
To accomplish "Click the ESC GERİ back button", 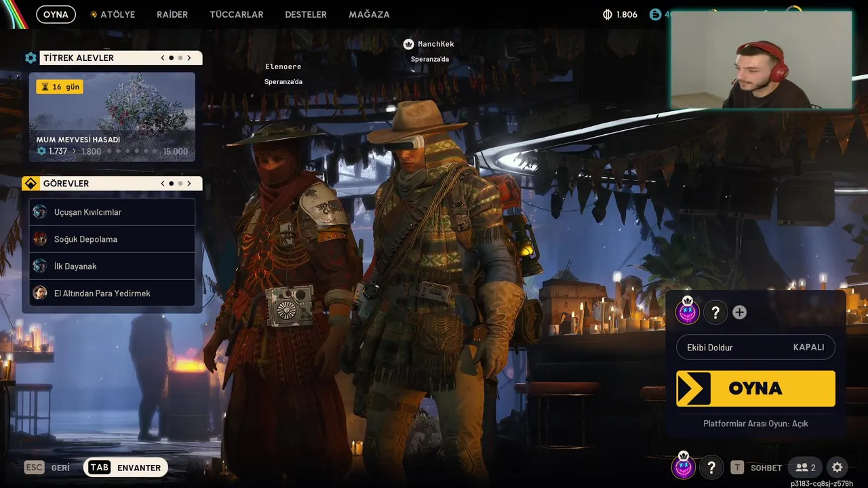I will [x=47, y=468].
